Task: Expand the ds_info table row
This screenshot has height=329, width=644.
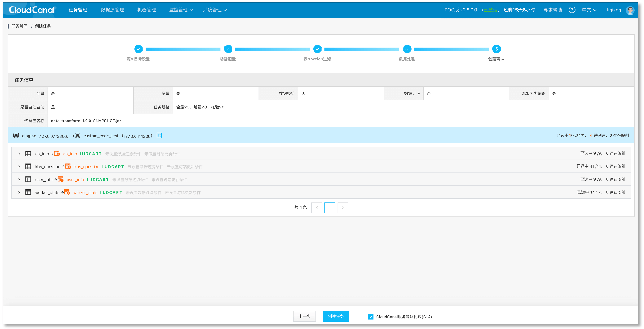Action: coord(19,153)
